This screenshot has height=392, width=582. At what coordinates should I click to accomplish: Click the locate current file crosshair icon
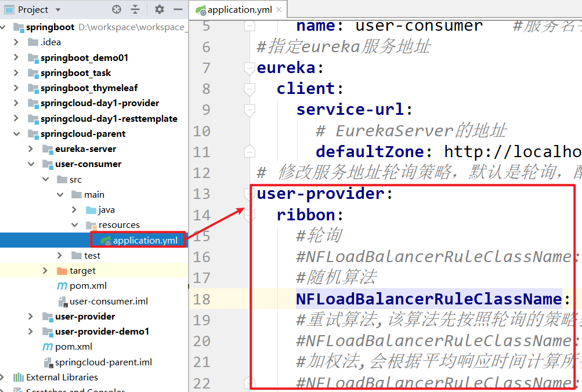(117, 9)
